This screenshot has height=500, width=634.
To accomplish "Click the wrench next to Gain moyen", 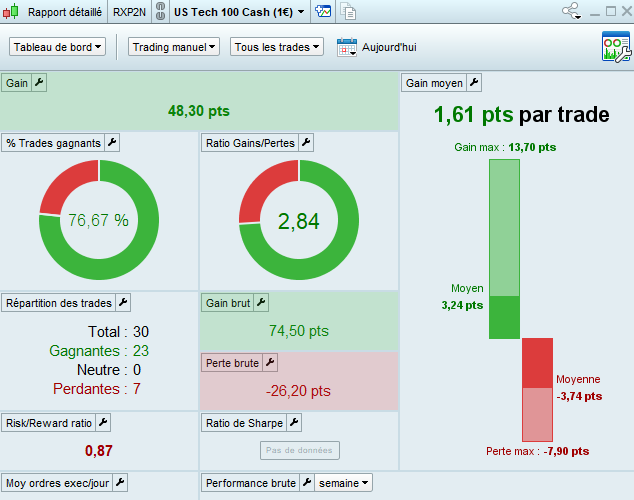I will click(x=474, y=82).
